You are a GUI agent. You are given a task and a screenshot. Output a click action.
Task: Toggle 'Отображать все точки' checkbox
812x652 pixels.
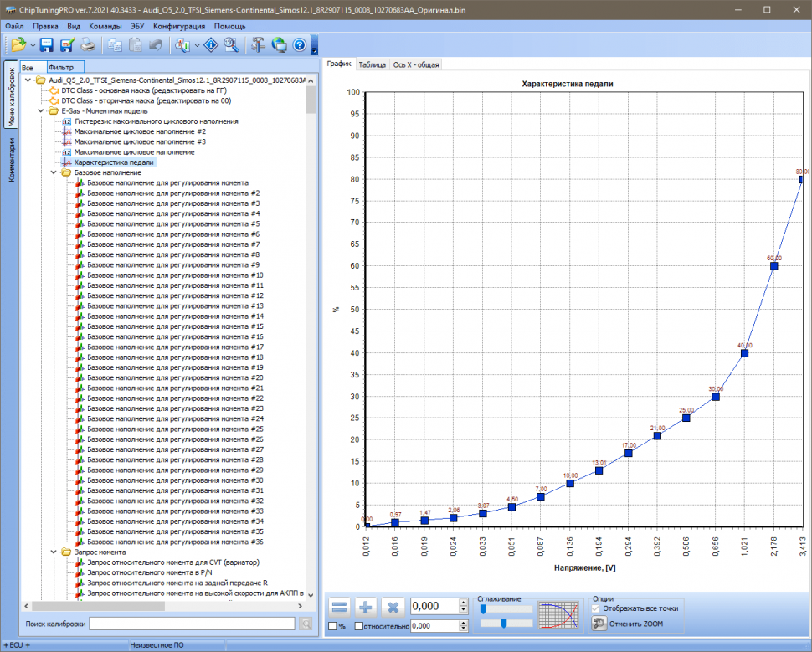coord(596,608)
